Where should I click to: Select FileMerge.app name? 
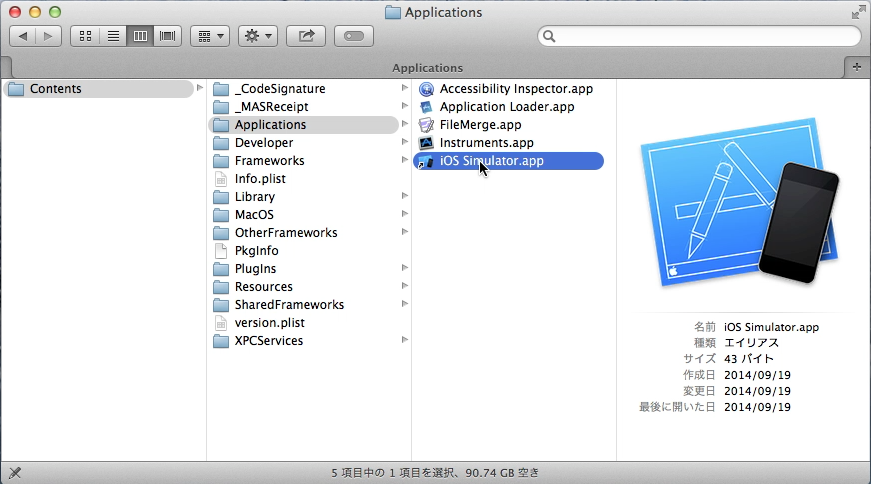[x=480, y=124]
